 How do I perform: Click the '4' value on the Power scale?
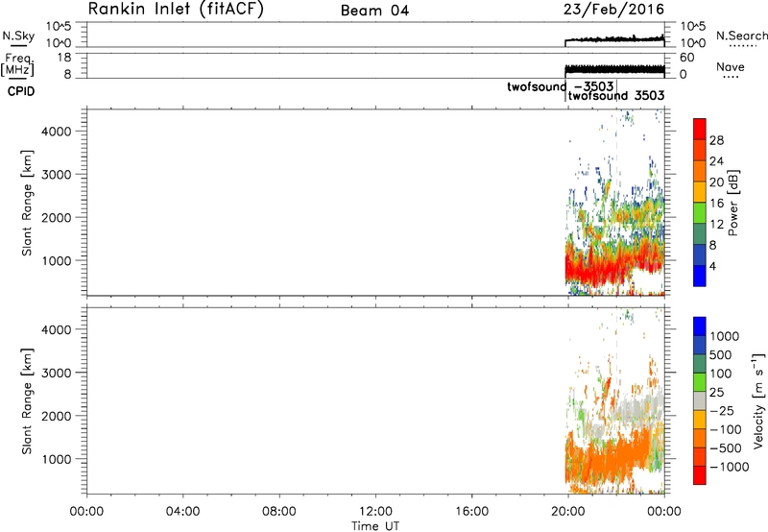pyautogui.click(x=712, y=266)
